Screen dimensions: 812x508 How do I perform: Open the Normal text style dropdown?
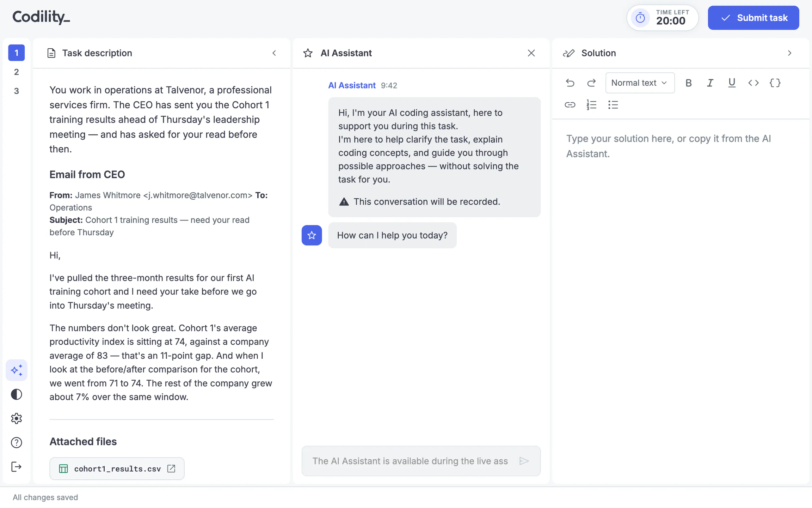(640, 83)
